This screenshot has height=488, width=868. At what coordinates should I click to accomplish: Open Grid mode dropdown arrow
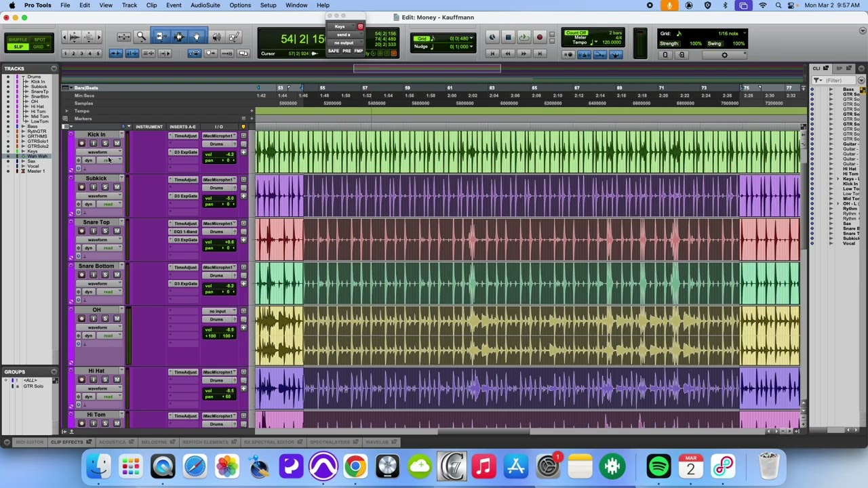[x=48, y=46]
